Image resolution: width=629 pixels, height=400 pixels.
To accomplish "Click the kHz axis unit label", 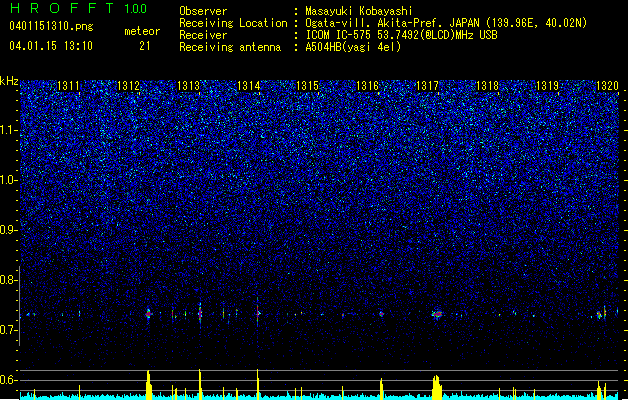I will pyautogui.click(x=9, y=81).
